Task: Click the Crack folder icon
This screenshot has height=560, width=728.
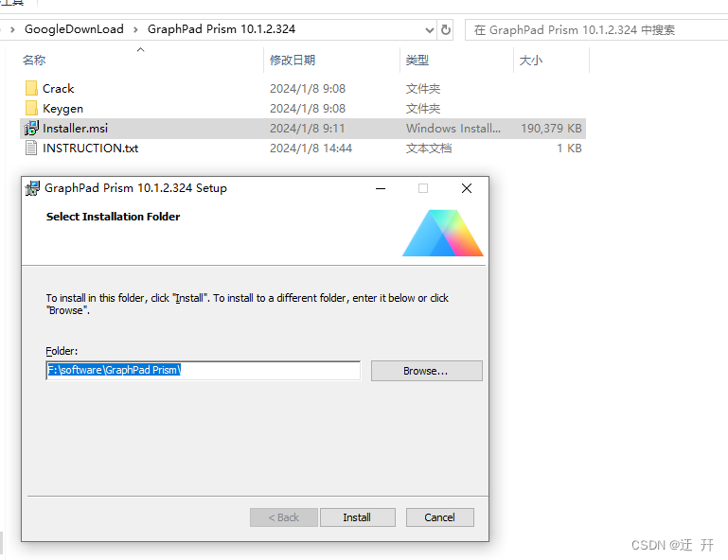Action: click(31, 88)
